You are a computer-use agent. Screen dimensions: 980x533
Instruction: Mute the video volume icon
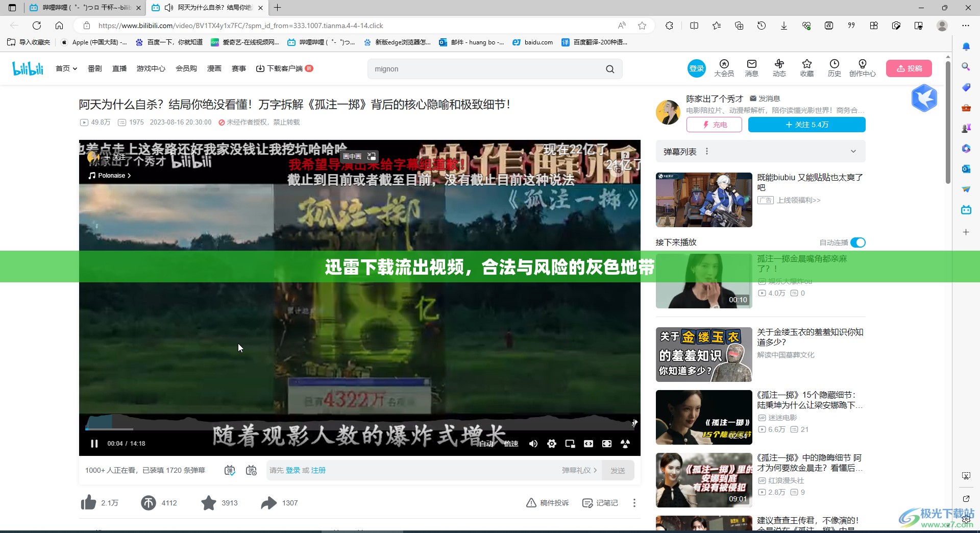click(x=533, y=444)
